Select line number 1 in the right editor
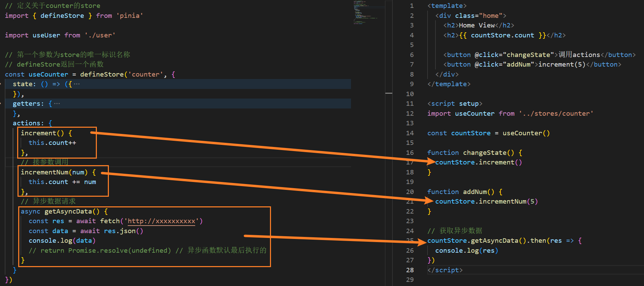The width and height of the screenshot is (644, 286). 412,6
